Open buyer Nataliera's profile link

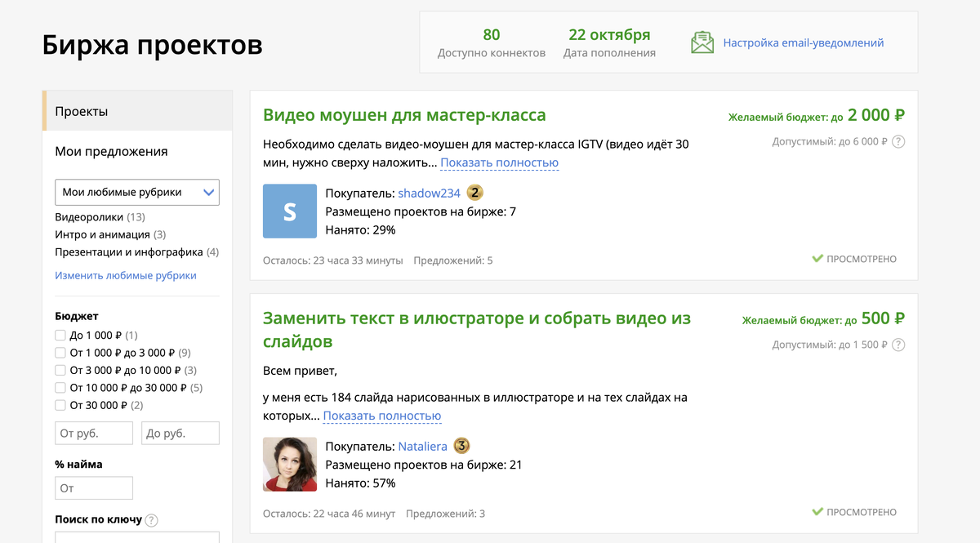[x=422, y=446]
